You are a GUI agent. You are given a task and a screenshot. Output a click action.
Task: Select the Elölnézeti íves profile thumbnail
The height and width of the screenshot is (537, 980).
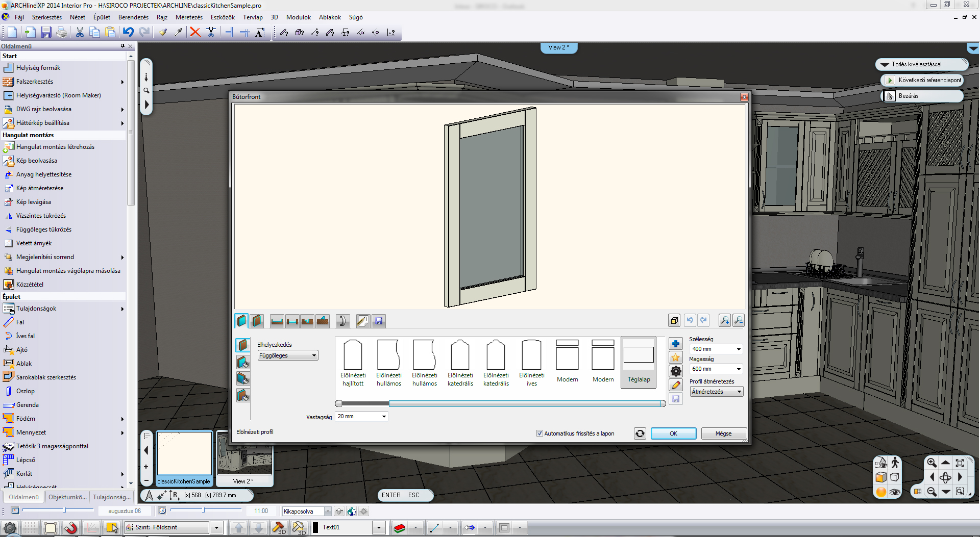tap(531, 363)
